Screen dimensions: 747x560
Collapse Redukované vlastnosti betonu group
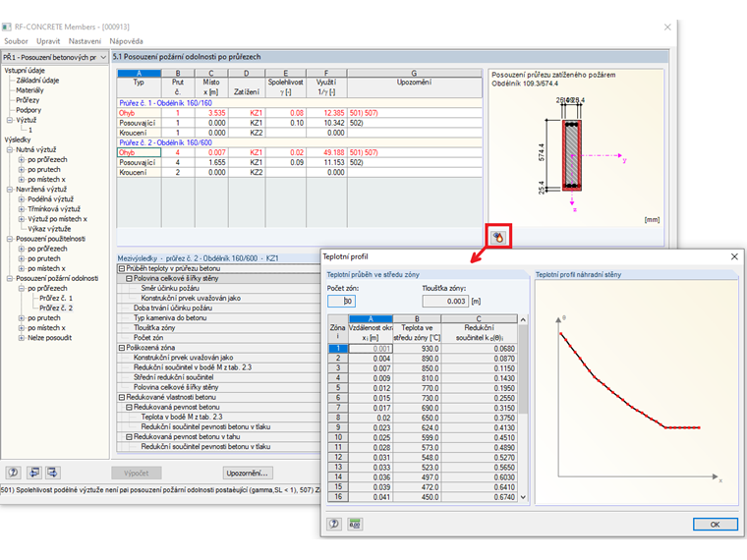[x=122, y=397]
